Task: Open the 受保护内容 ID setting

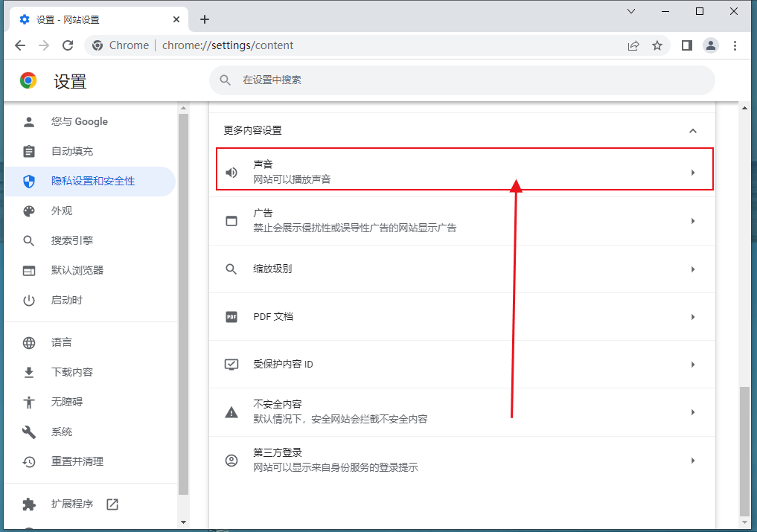Action: (462, 365)
